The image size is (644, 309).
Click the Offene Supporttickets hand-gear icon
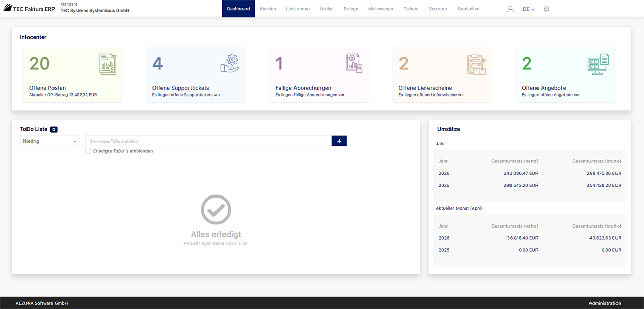click(230, 64)
